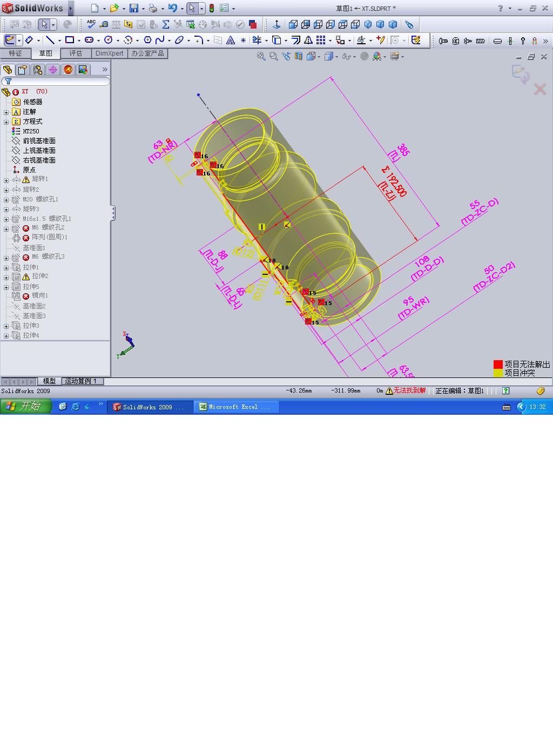Click the Rapid Sketch icon
This screenshot has height=756, width=553.
coord(416,40)
